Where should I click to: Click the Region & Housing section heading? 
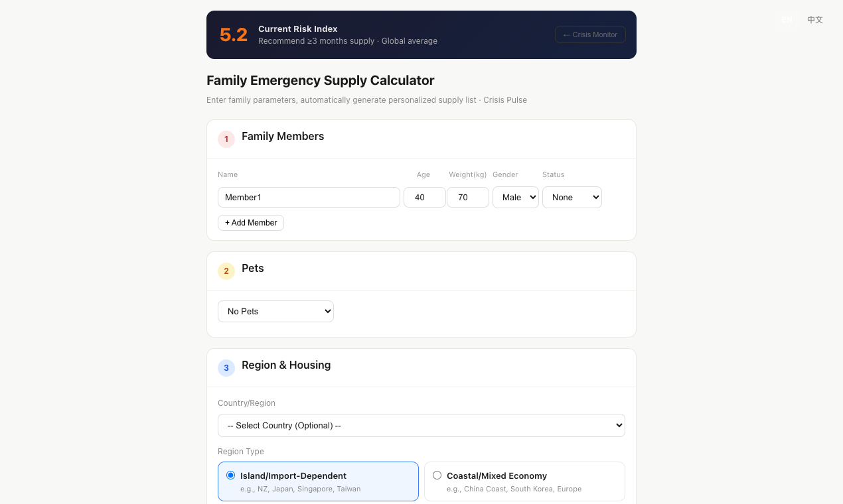point(286,365)
